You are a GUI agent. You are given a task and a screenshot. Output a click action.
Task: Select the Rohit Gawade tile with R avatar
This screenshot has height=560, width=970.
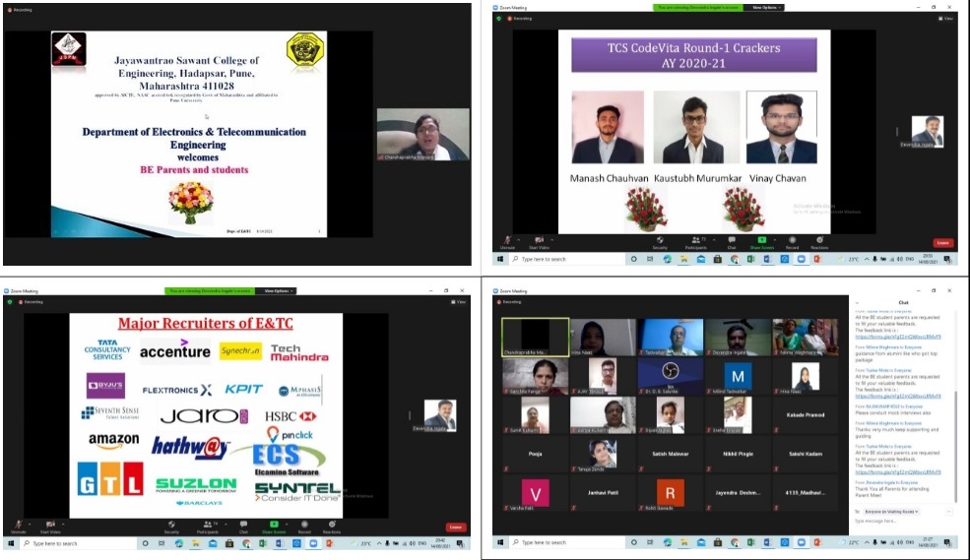pos(670,493)
